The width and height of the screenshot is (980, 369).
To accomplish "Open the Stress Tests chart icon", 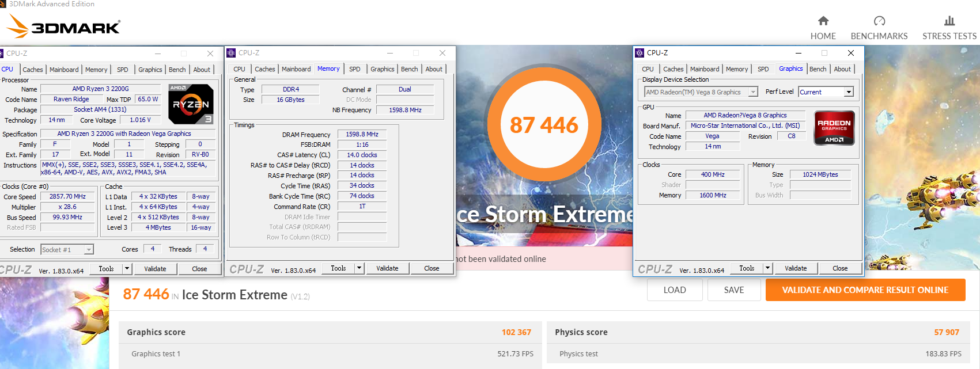I will [949, 21].
